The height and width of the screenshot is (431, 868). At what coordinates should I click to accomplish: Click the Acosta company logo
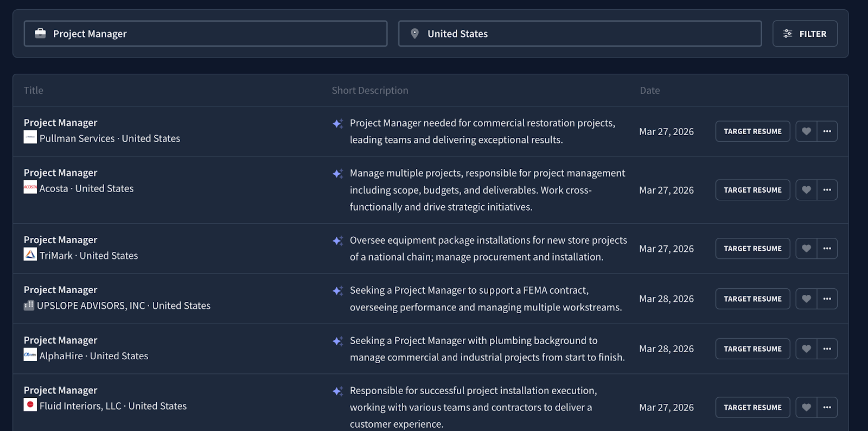point(30,187)
